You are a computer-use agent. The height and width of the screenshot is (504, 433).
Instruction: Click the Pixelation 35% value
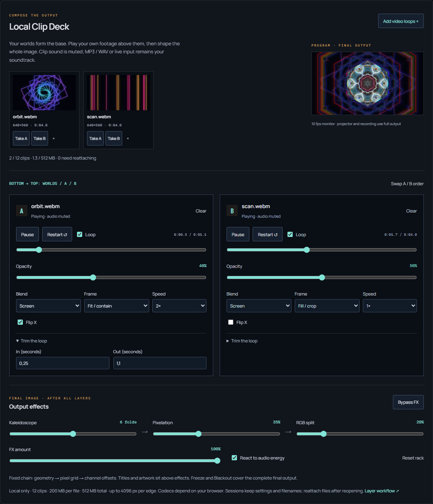277,422
